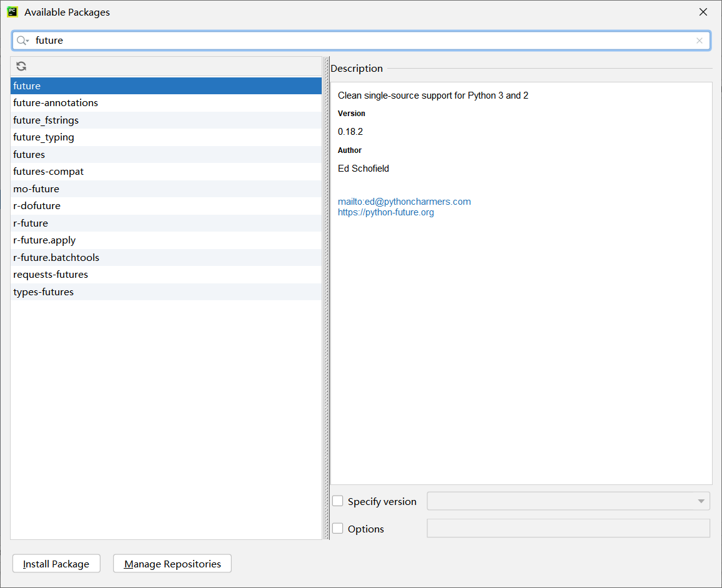Click the Manage Repositories button
The height and width of the screenshot is (588, 722).
pos(172,564)
